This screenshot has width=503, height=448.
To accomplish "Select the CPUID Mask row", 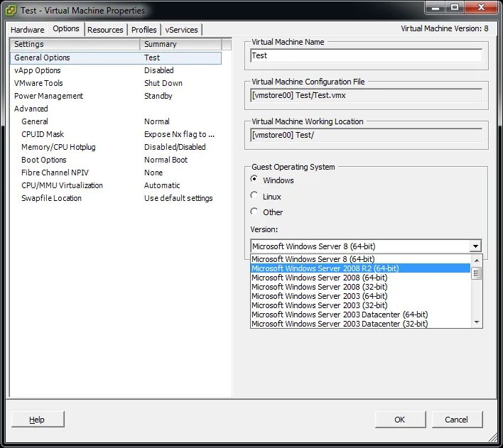I will pyautogui.click(x=116, y=134).
